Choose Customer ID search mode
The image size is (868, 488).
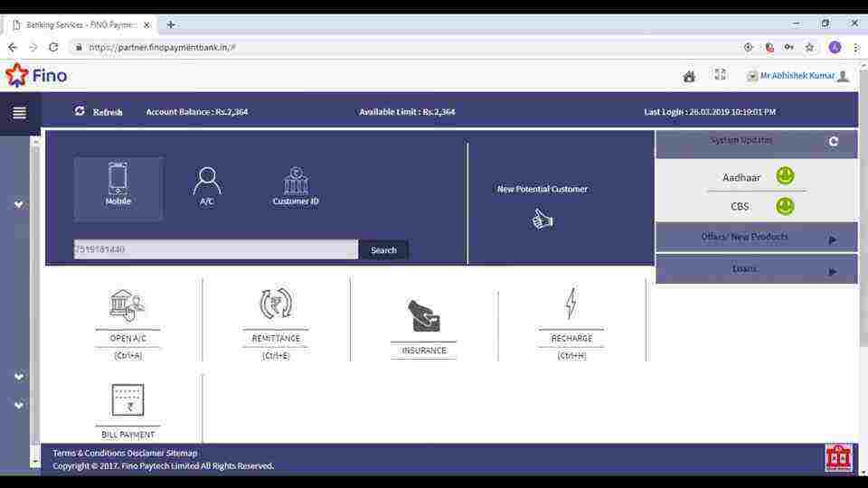pos(296,186)
